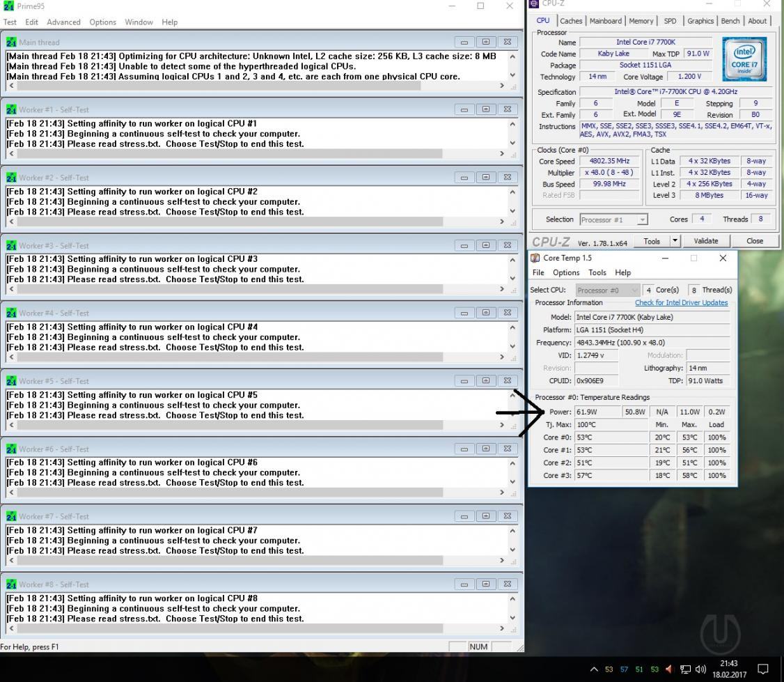The image size is (784, 682).
Task: Close the Main thread child window
Action: click(x=507, y=42)
